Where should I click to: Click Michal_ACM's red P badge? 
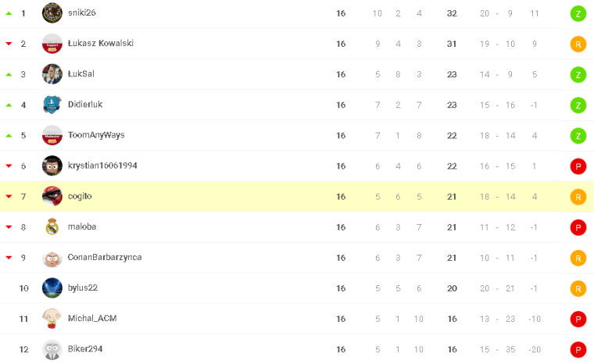578,319
